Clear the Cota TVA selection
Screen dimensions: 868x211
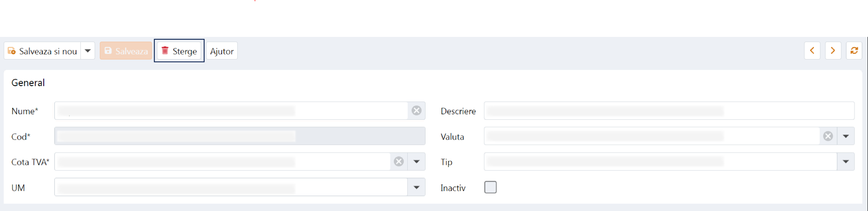pos(399,161)
